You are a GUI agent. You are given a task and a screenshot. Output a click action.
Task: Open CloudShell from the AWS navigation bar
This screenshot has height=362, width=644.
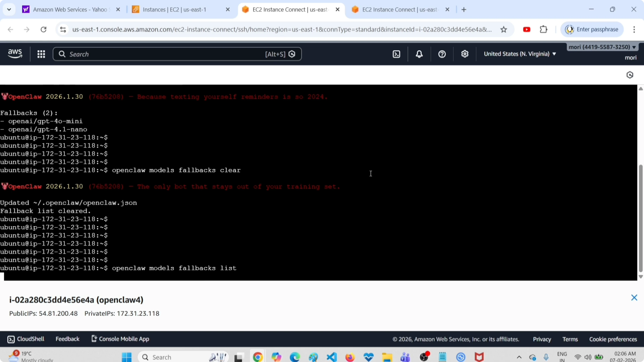point(26,339)
